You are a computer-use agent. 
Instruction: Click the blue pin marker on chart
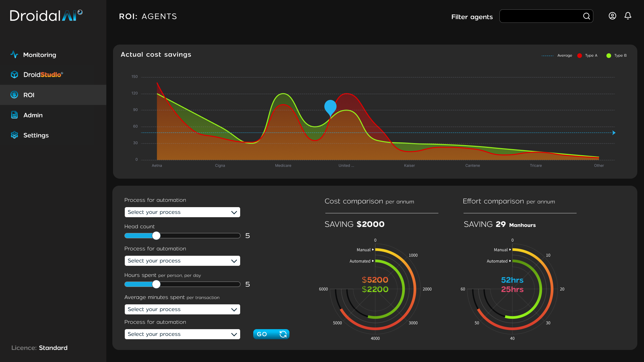coord(330,108)
